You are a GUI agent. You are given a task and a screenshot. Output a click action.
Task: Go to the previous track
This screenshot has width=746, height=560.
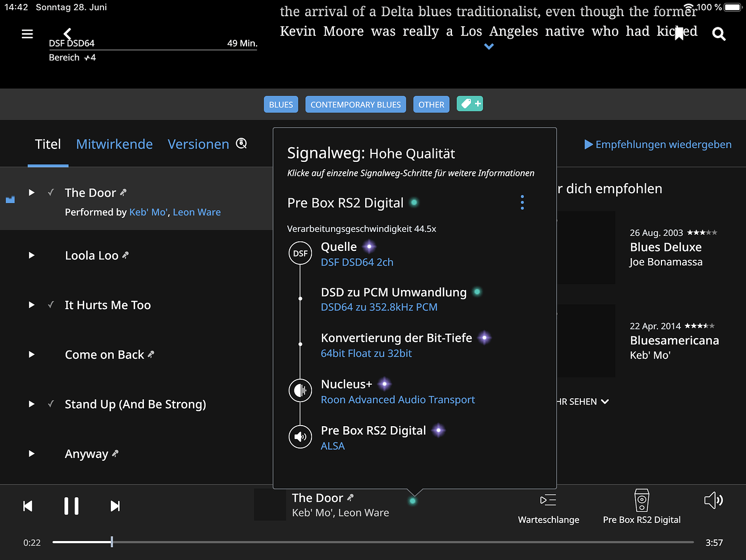pos(27,506)
